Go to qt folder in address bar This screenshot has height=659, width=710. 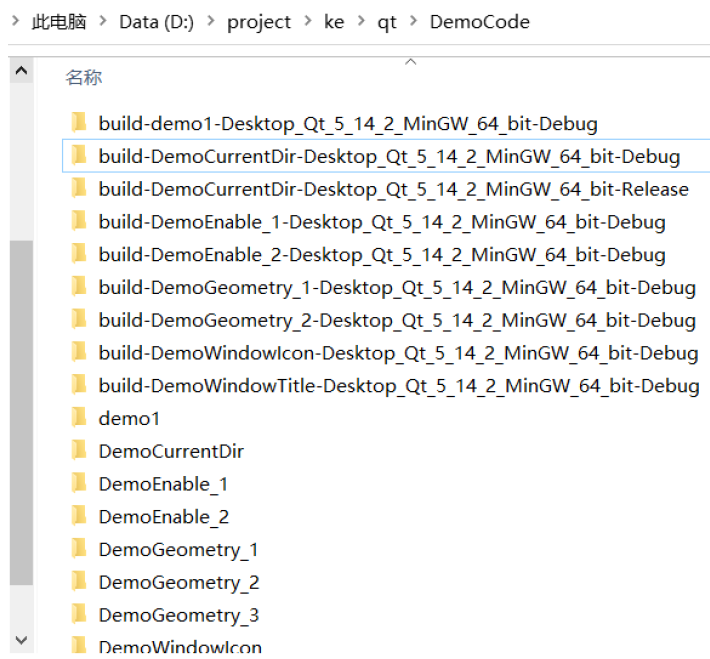(x=387, y=23)
